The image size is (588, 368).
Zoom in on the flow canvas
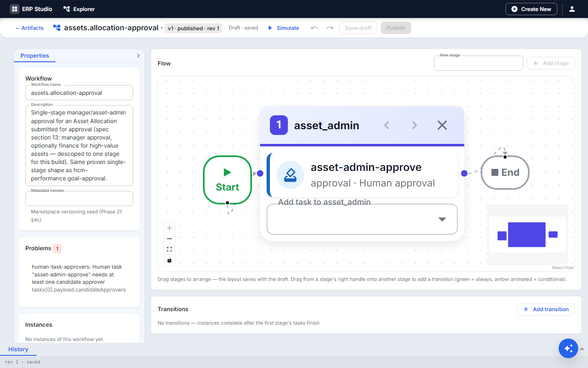(x=169, y=228)
